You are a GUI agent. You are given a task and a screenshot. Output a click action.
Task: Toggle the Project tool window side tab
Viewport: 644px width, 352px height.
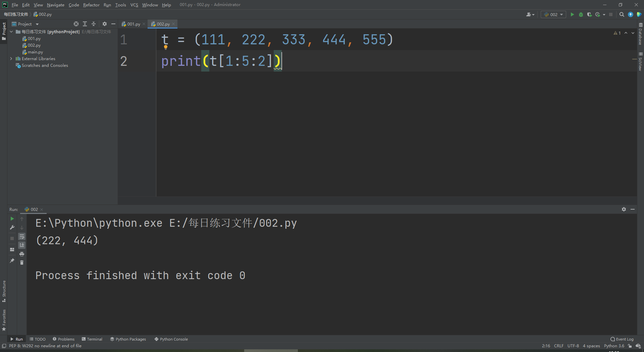pyautogui.click(x=4, y=31)
